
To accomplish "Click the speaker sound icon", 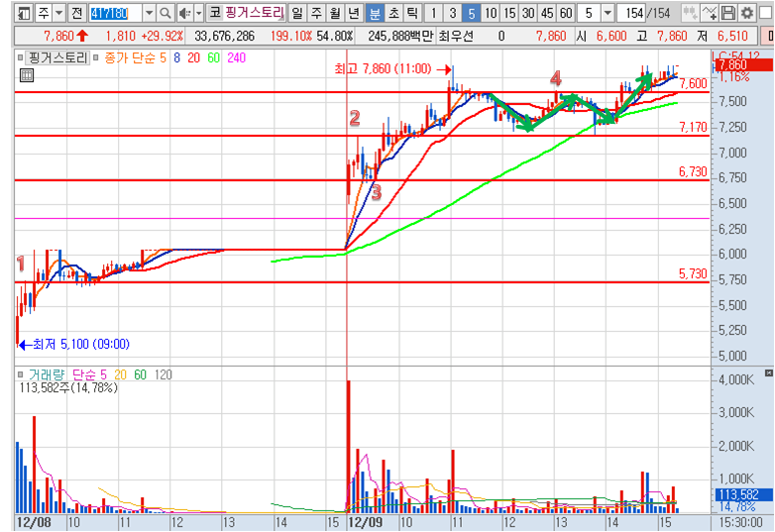I will (x=185, y=13).
